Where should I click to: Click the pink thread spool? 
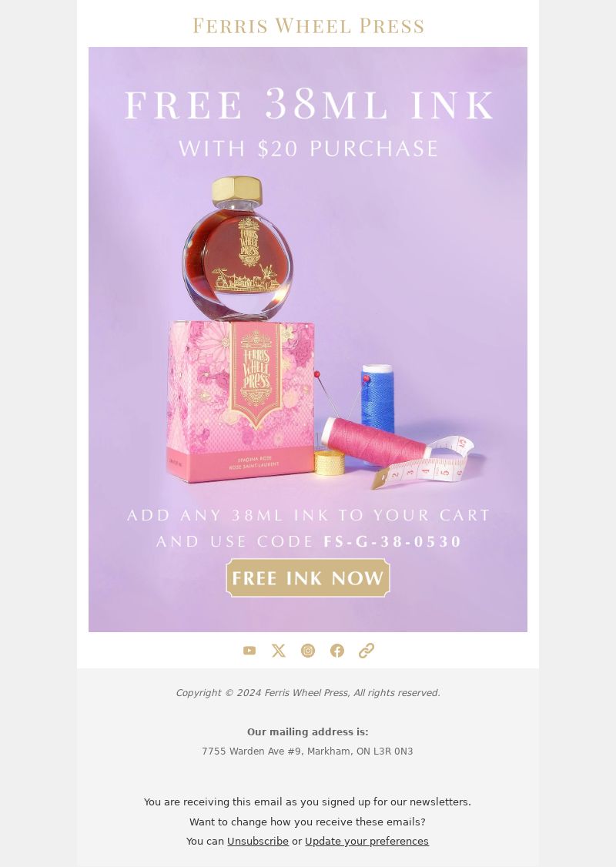point(375,440)
